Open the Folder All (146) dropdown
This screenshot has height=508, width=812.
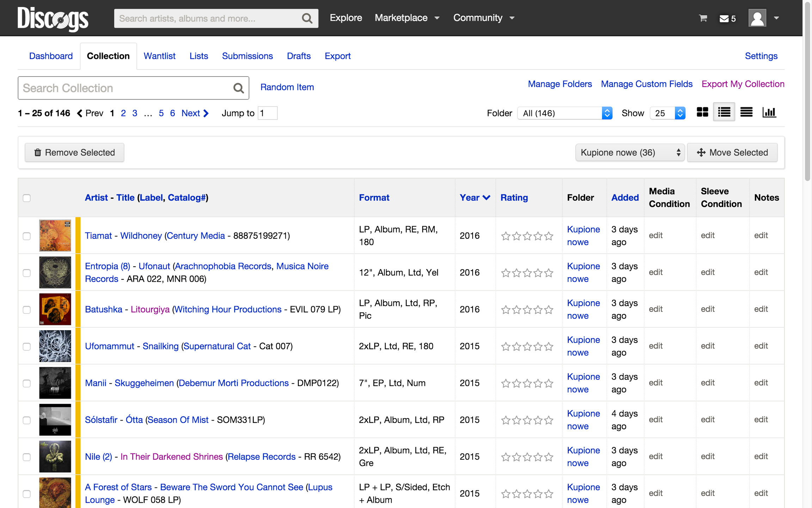click(565, 113)
